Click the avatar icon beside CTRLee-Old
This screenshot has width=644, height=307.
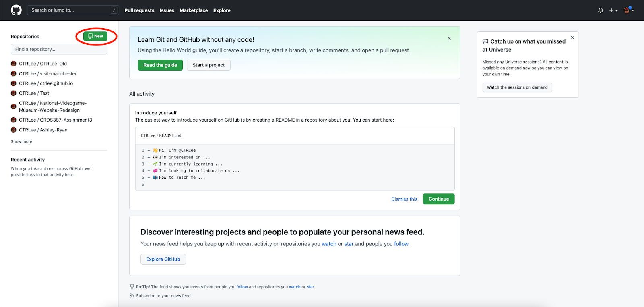tap(14, 64)
